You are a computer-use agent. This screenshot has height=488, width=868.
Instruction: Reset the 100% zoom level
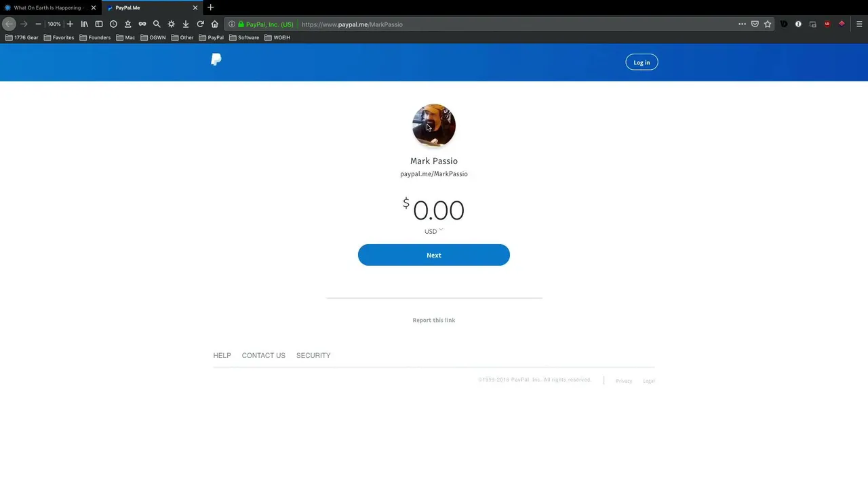(x=54, y=24)
